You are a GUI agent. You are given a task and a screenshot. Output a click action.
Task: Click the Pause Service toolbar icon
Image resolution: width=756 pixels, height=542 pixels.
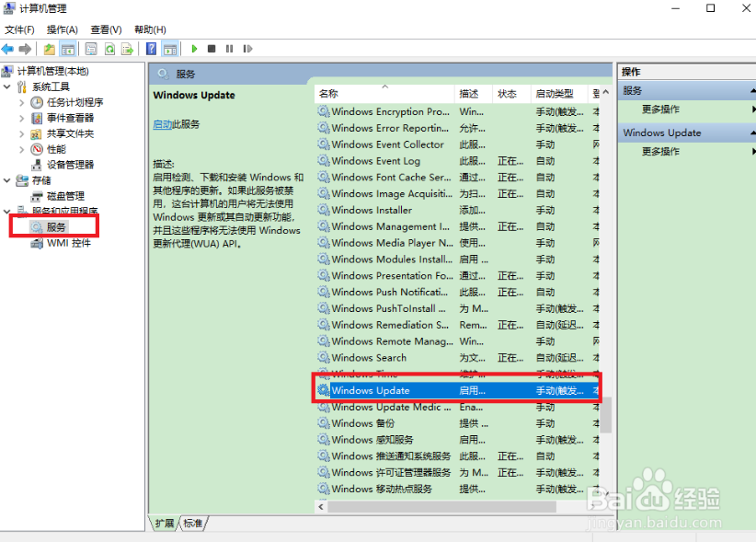click(228, 49)
